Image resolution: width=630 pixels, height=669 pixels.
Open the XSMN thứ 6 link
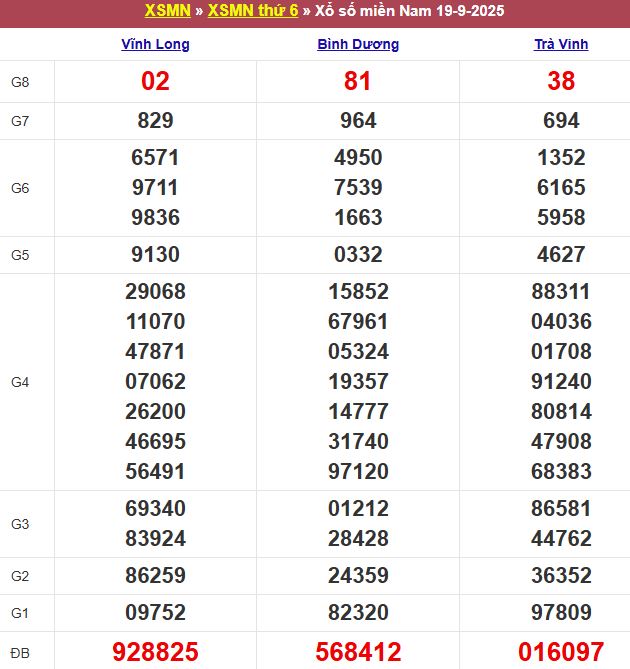[x=253, y=12]
